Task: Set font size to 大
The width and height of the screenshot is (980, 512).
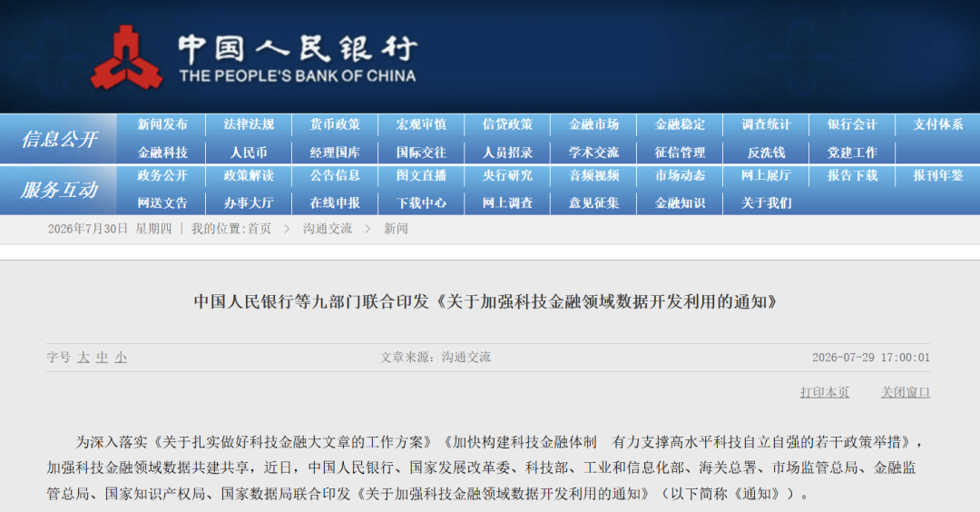Action: tap(83, 358)
